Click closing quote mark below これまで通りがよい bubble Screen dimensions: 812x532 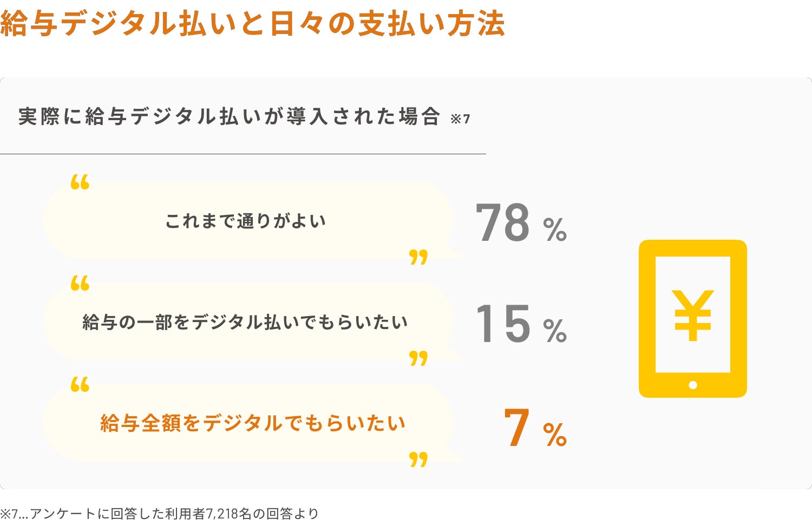[x=418, y=257]
